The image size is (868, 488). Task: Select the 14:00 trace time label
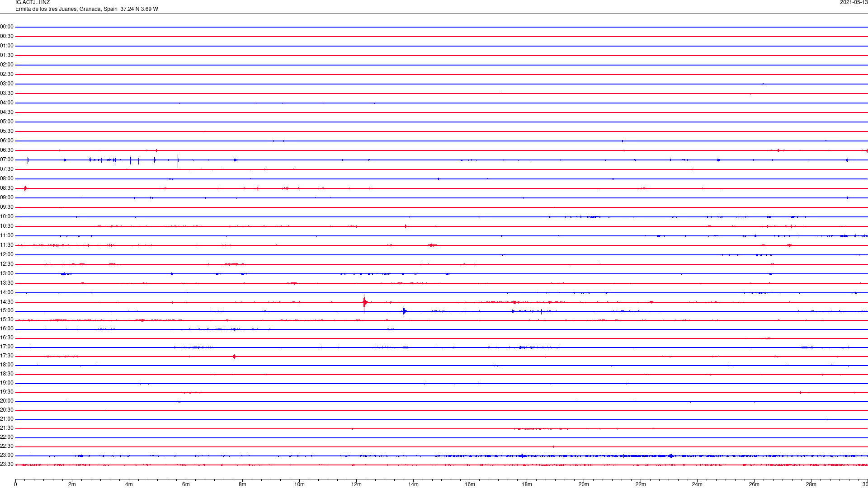pyautogui.click(x=7, y=293)
